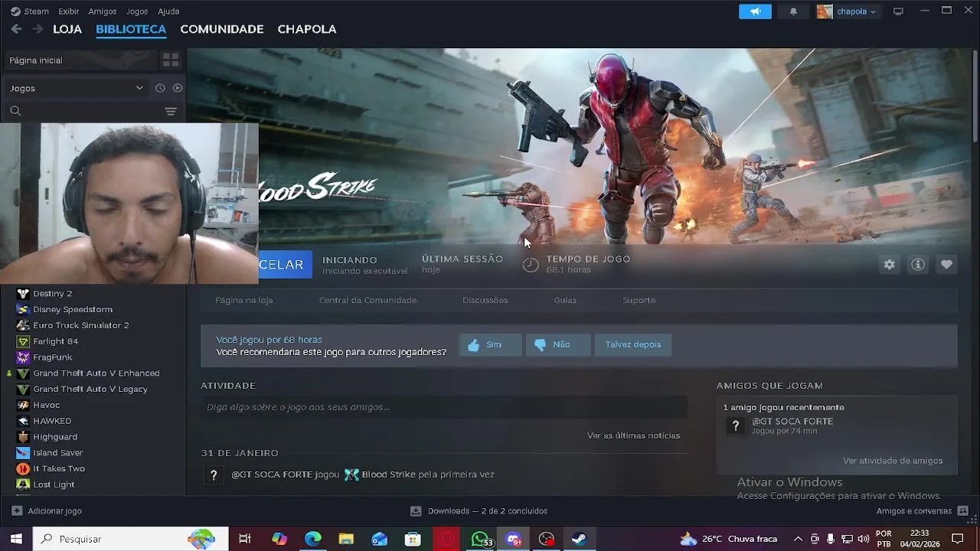Go to the COMUNIDADE tab
The height and width of the screenshot is (551, 980).
(222, 29)
